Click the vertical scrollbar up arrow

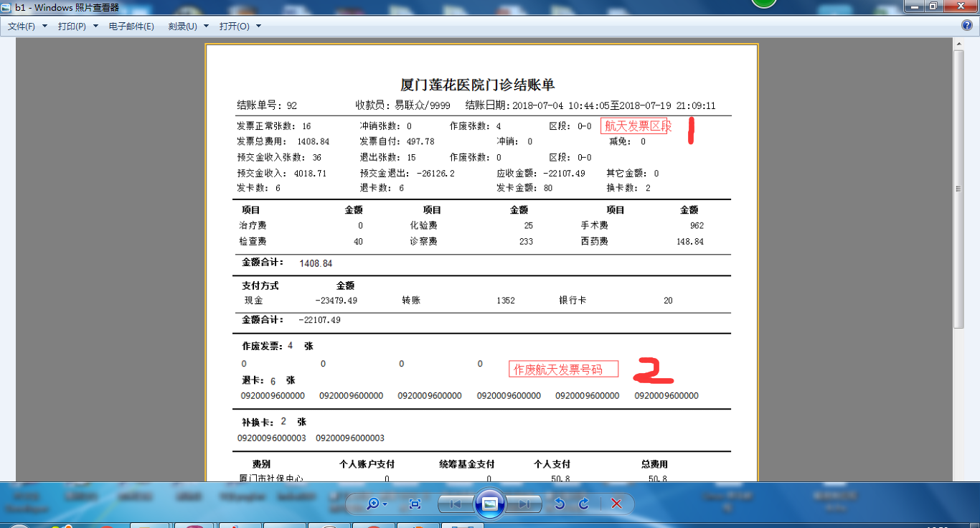coord(958,44)
